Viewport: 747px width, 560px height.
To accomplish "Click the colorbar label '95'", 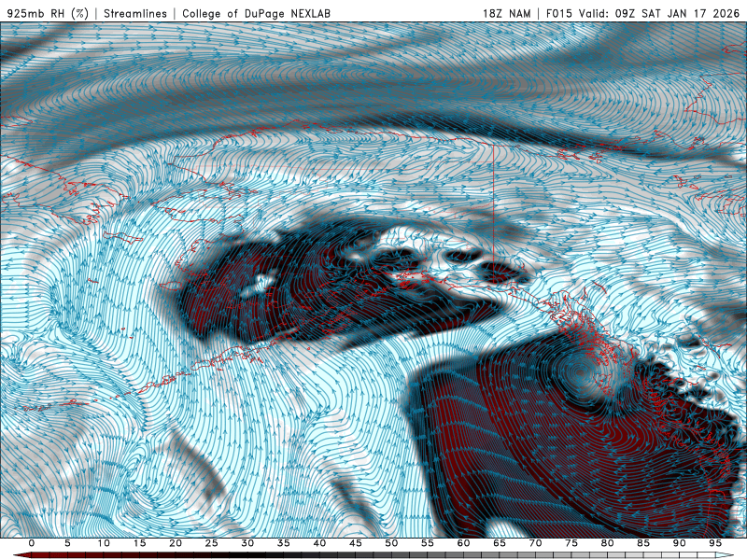I will click(x=715, y=543).
